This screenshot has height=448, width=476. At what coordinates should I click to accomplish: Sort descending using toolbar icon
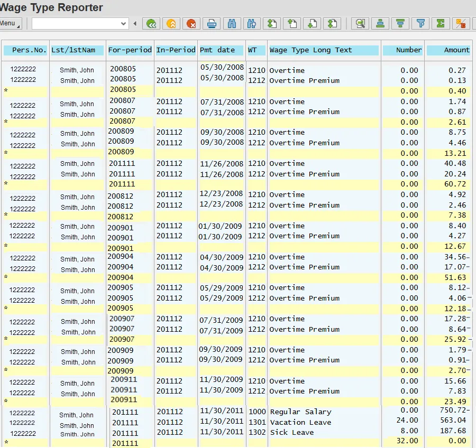pos(400,24)
